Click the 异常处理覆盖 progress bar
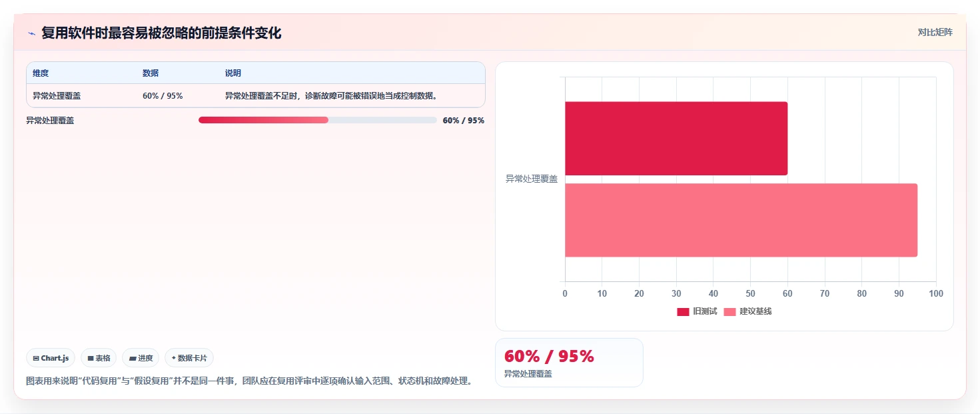Screen dimensions: 980x414 tap(318, 120)
